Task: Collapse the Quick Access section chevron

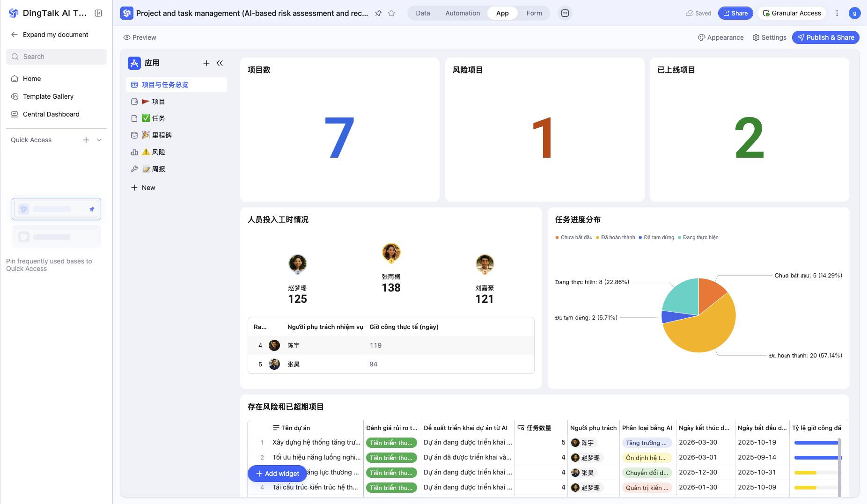Action: pos(99,140)
